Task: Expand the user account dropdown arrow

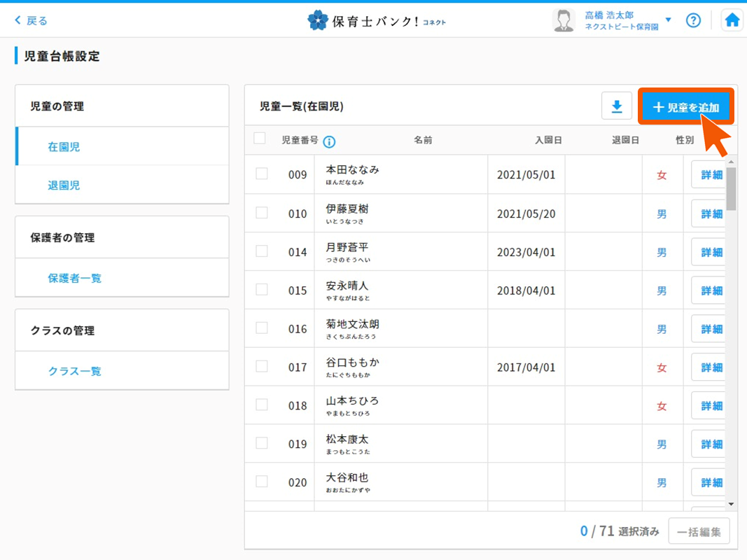Action: click(669, 20)
